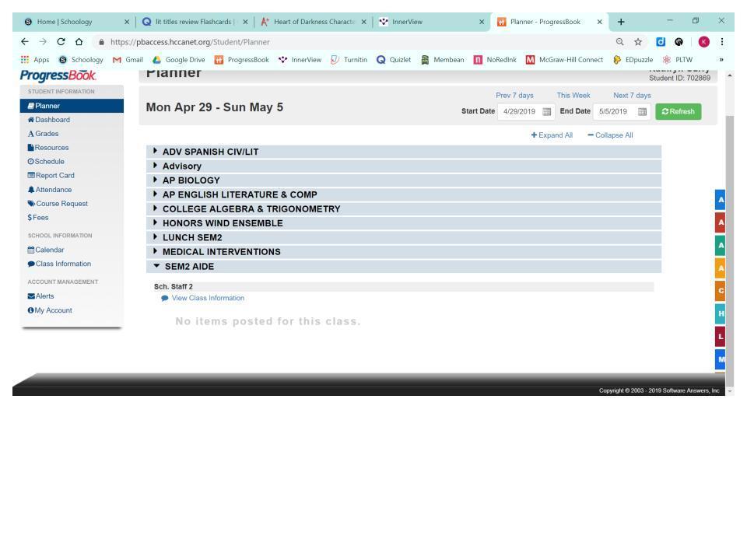Expand ADV SPANISH CIV/LIT class
The image size is (747, 560).
(x=404, y=152)
